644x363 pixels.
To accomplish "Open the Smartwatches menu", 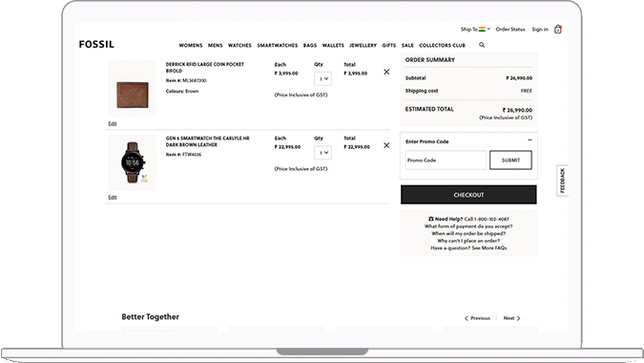I will pyautogui.click(x=278, y=45).
